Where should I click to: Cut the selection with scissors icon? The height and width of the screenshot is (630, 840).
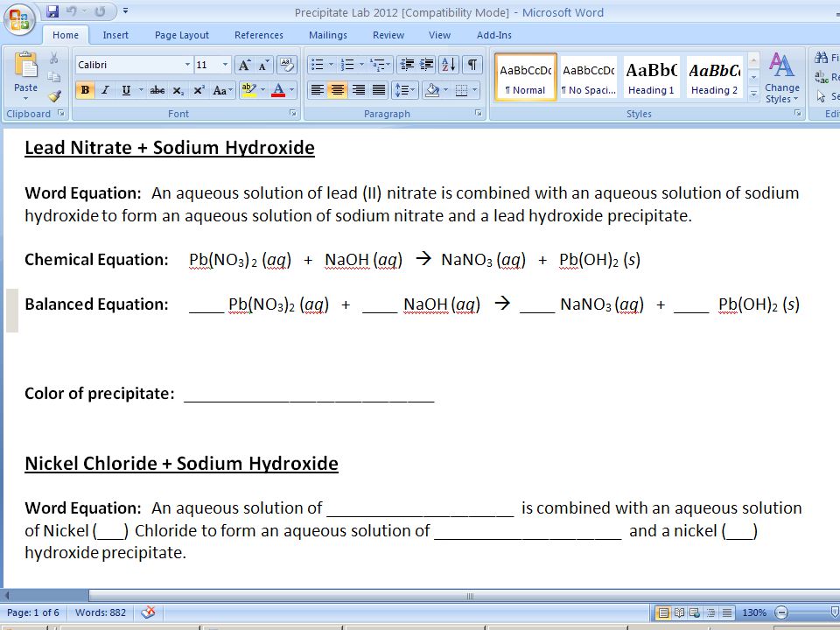click(54, 58)
